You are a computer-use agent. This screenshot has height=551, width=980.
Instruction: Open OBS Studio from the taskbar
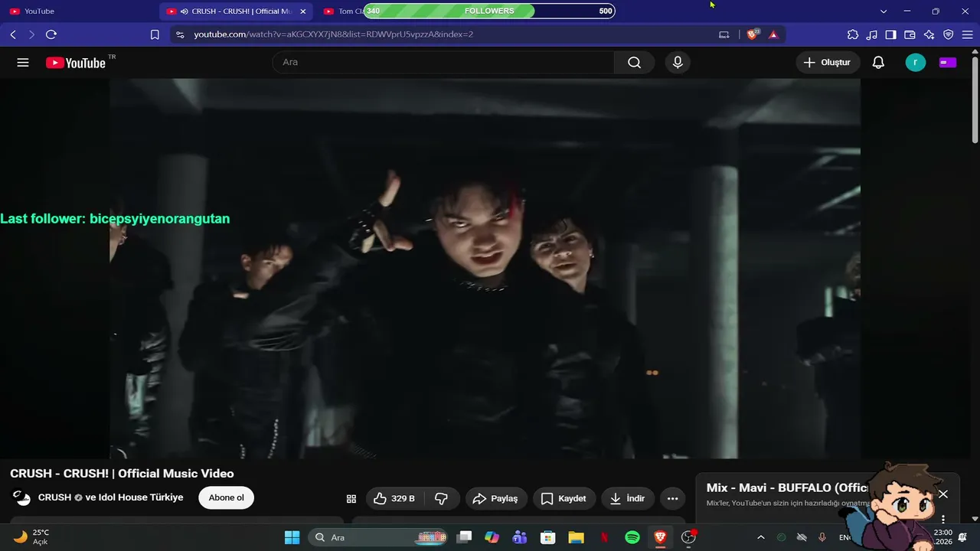(x=688, y=537)
